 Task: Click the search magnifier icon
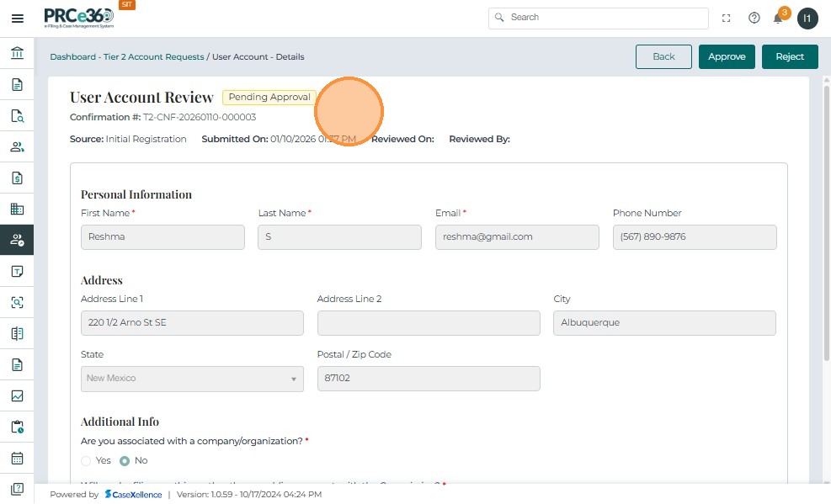(x=498, y=18)
